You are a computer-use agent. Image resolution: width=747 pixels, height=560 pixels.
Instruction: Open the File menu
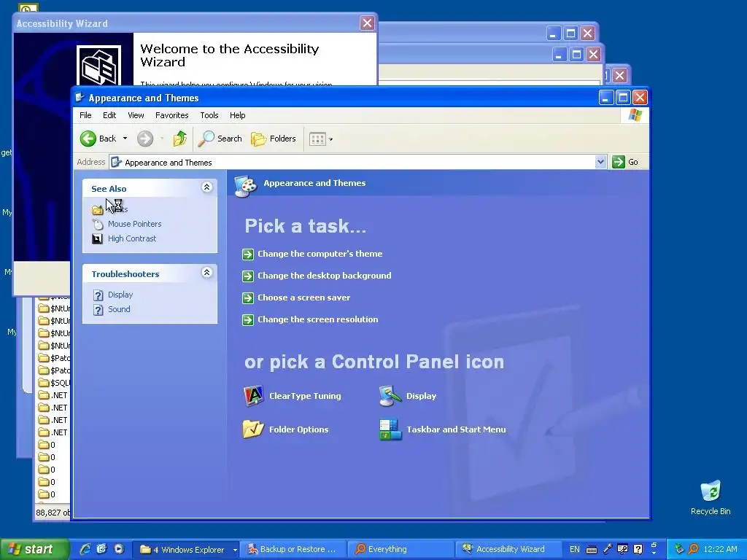86,115
